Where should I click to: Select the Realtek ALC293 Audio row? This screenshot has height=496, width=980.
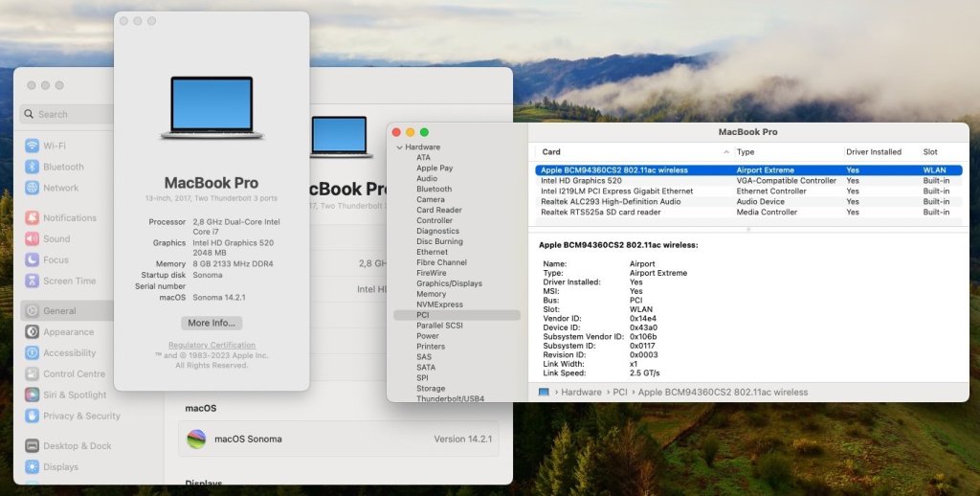point(611,202)
